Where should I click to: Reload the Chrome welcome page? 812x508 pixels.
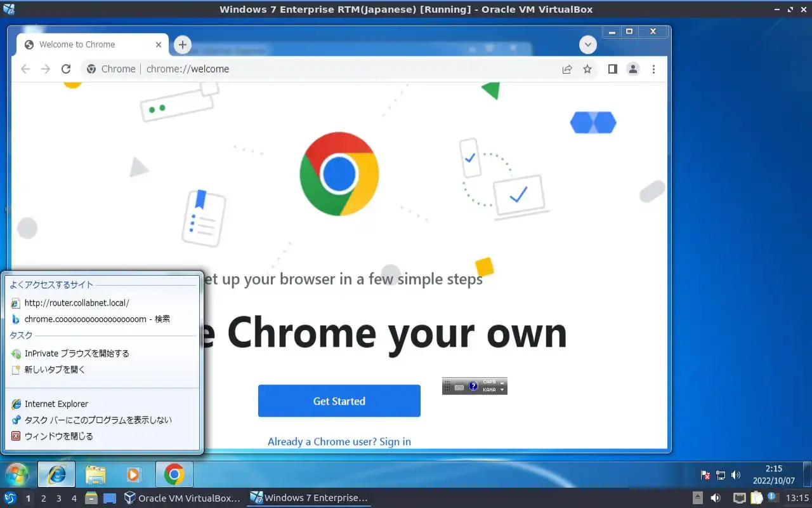(66, 69)
